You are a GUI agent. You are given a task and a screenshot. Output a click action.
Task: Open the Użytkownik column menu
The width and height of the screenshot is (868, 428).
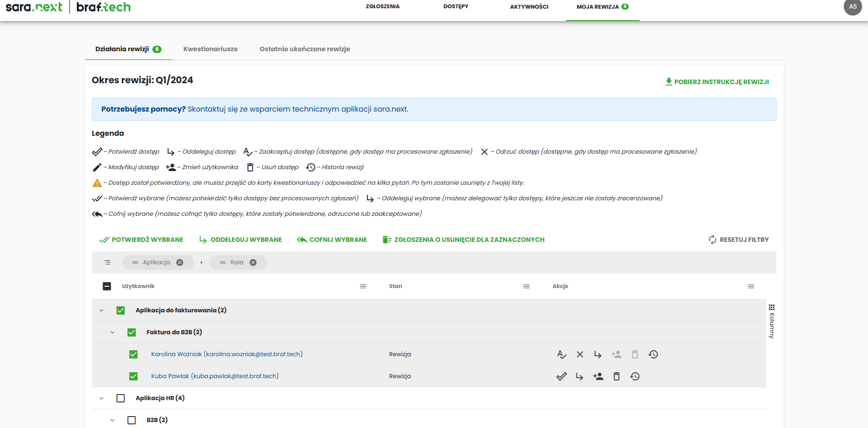(x=363, y=286)
